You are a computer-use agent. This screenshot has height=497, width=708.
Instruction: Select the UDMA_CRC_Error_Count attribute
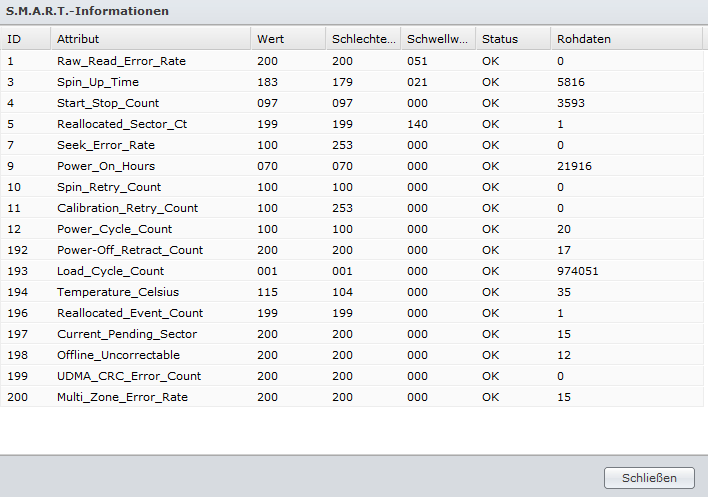[129, 376]
